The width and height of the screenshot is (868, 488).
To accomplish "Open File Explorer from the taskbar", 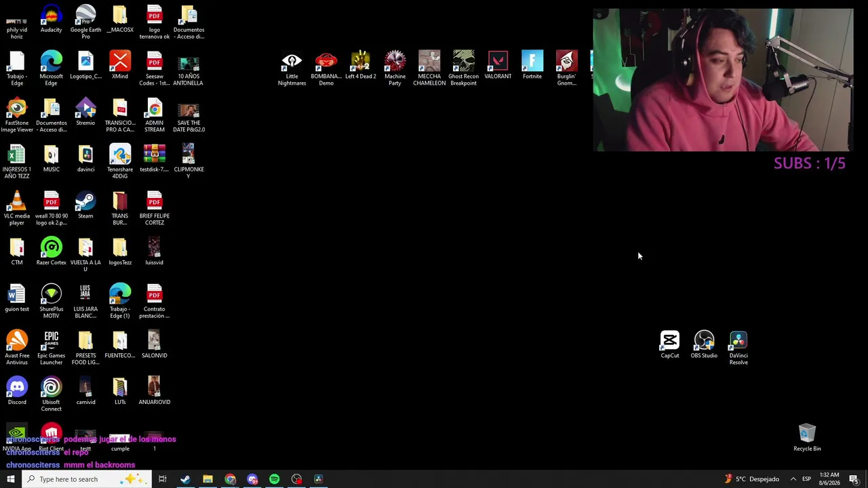I will [208, 479].
